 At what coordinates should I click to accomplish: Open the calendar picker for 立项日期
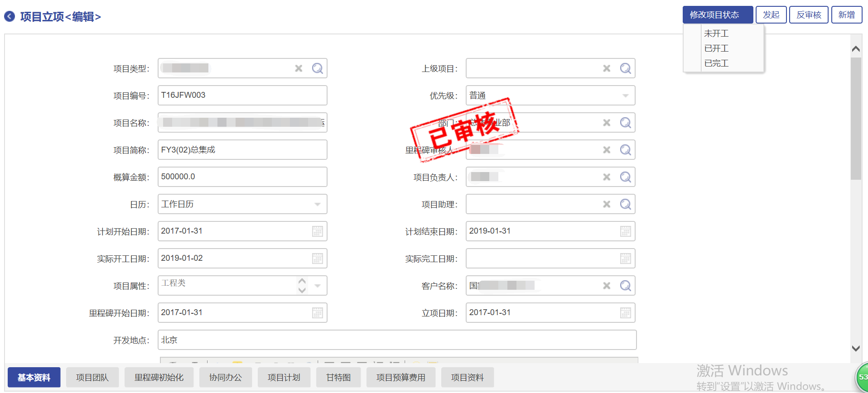tap(625, 313)
